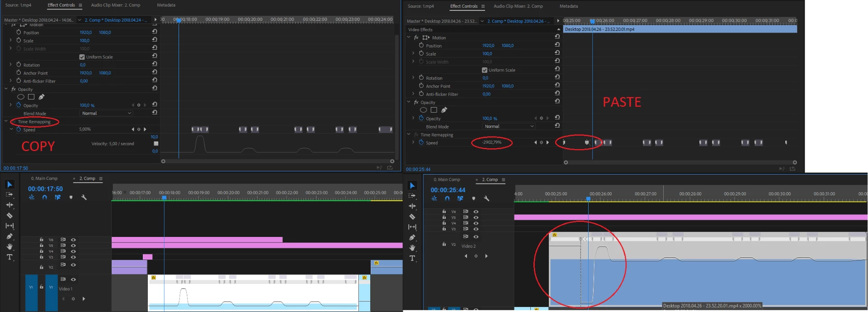This screenshot has height=312, width=868.
Task: Open Audio Clip Mixer tab in left panel
Action: coord(116,5)
